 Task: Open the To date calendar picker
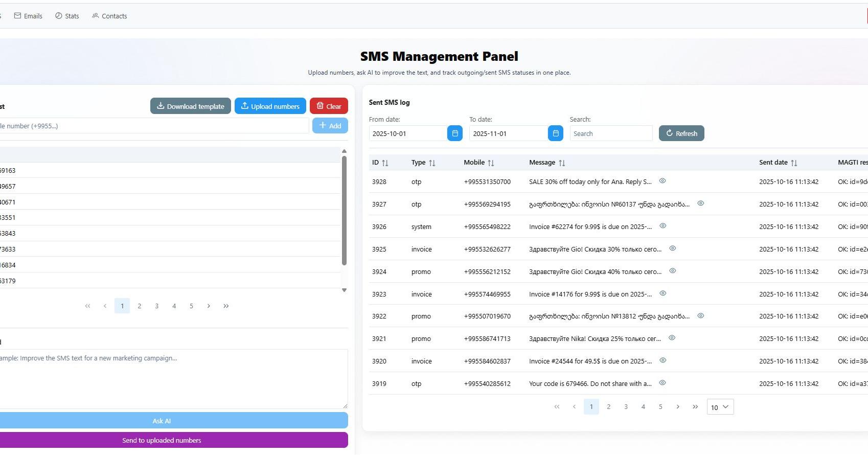pos(555,133)
